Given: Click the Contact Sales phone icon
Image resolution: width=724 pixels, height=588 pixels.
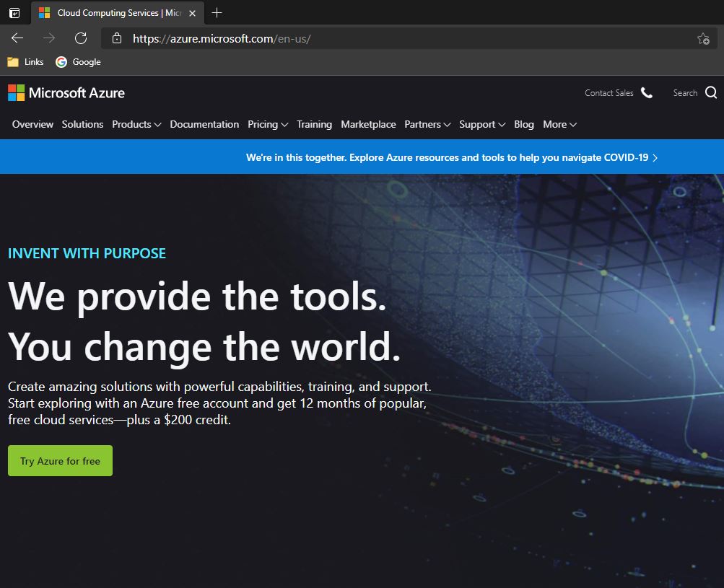Looking at the screenshot, I should click(647, 93).
